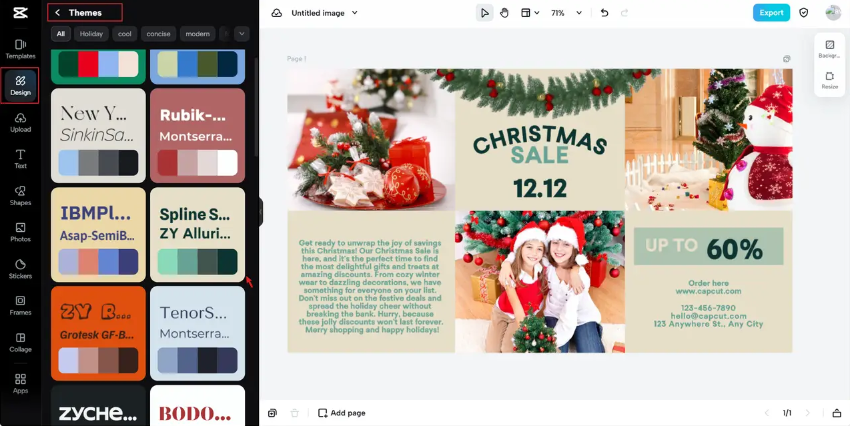Apply the Rubik Montserrat red theme

click(197, 135)
